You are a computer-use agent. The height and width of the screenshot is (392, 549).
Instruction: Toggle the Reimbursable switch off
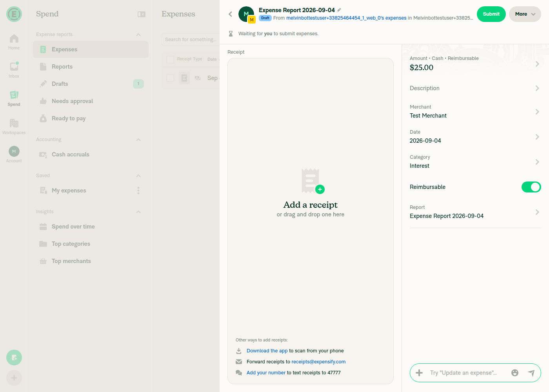point(531,187)
